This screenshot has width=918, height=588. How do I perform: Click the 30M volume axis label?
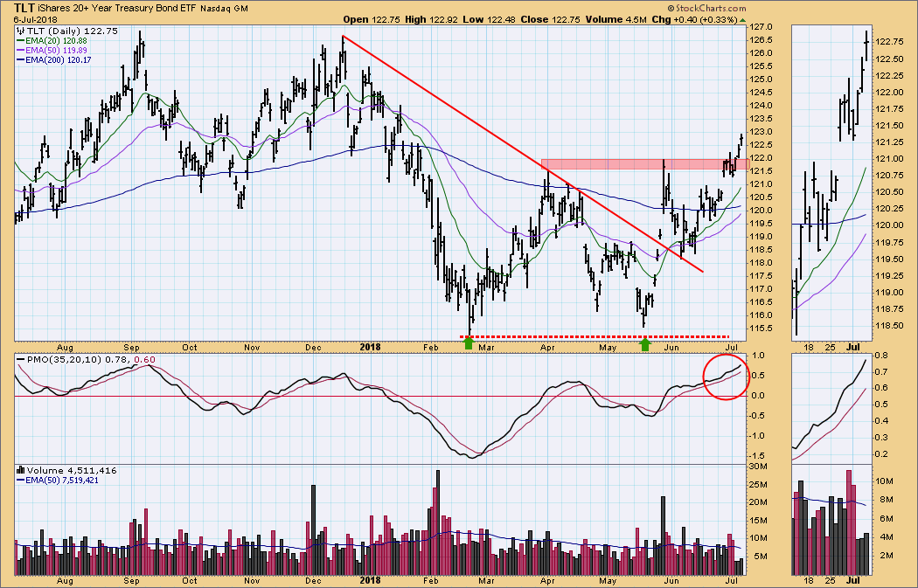click(760, 467)
